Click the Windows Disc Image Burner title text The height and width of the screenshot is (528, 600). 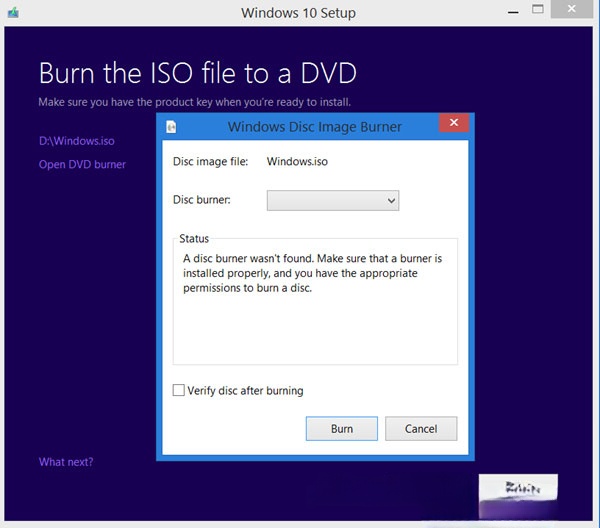(315, 127)
